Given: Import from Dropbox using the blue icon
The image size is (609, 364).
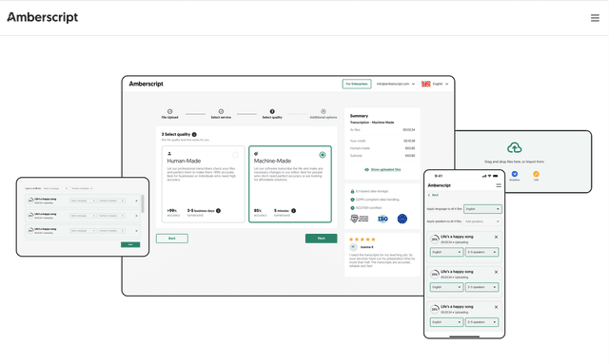Looking at the screenshot, I should [515, 174].
